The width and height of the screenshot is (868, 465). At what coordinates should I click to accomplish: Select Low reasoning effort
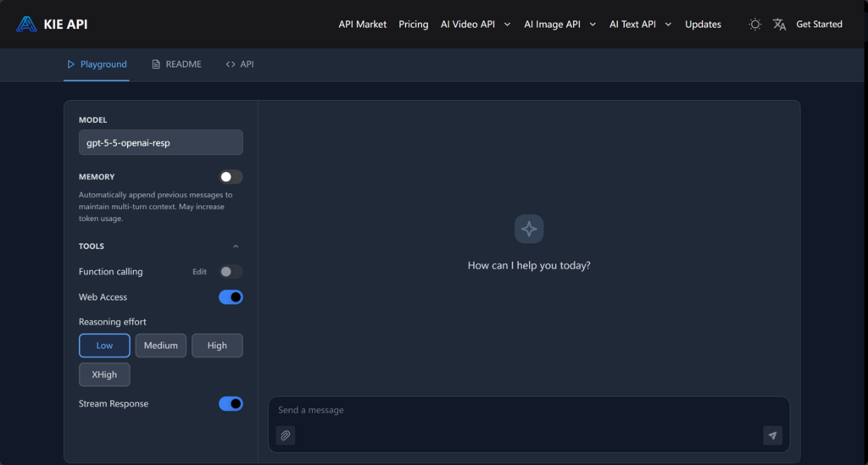tap(104, 346)
